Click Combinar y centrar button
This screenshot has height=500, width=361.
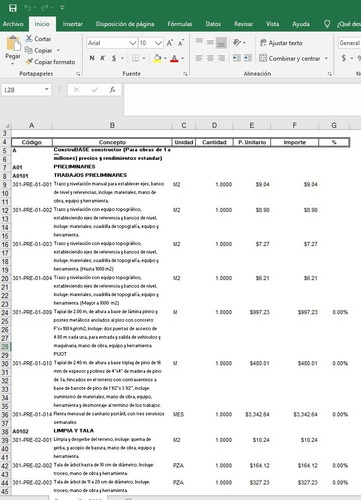coord(290,58)
